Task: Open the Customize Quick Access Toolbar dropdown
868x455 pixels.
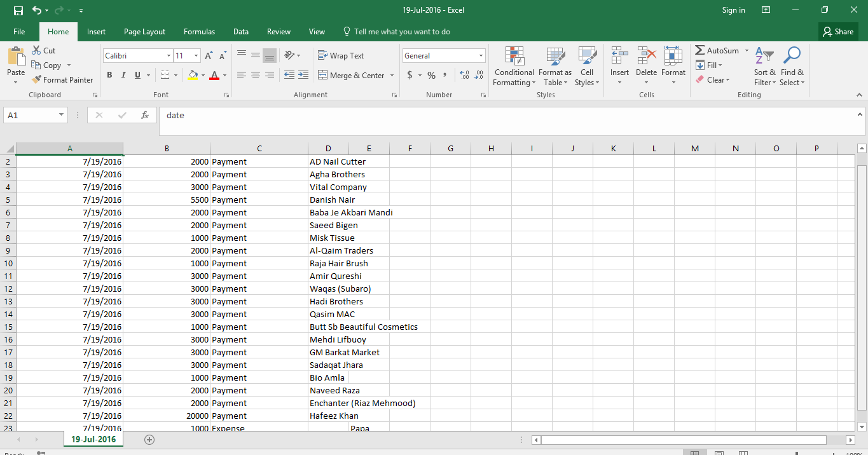Action: [81, 11]
